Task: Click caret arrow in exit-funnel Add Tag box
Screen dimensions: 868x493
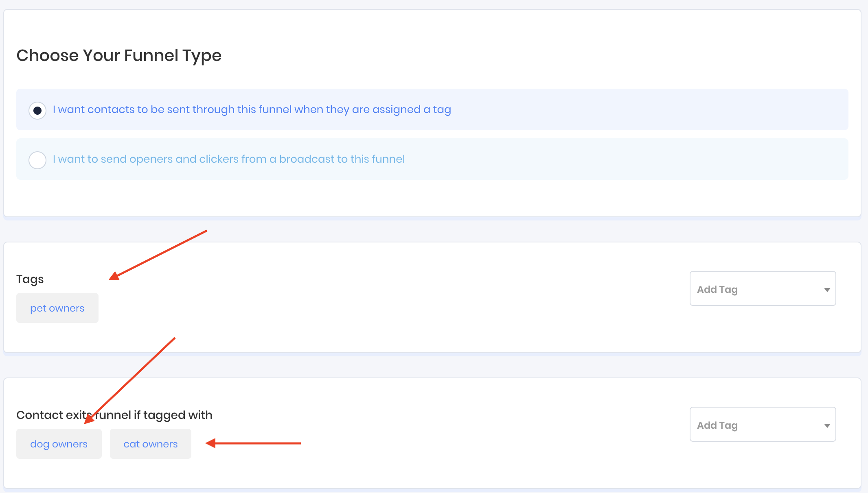Action: [x=827, y=425]
